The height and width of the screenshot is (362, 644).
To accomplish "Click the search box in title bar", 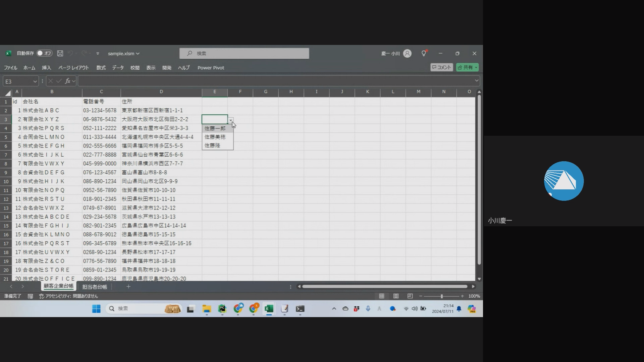I will 244,53.
